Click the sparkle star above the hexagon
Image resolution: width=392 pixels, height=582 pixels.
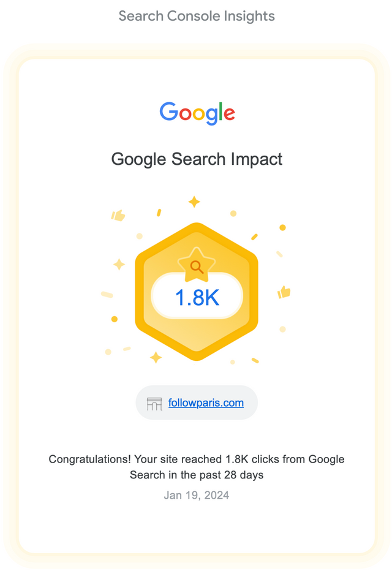pyautogui.click(x=194, y=202)
